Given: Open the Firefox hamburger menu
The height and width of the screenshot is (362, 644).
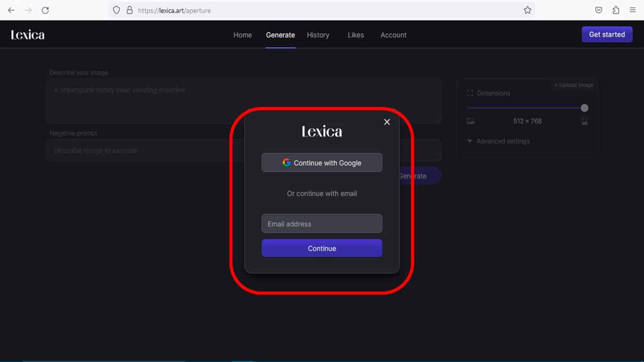Looking at the screenshot, I should point(633,10).
